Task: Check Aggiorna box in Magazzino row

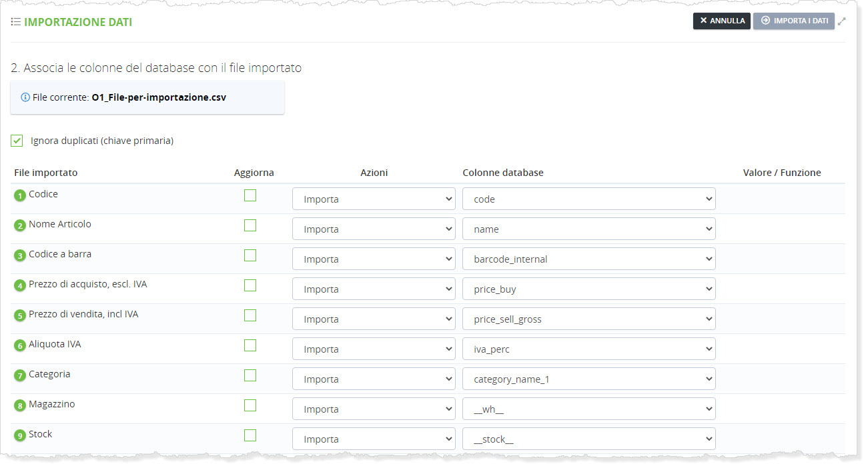Action: 250,405
